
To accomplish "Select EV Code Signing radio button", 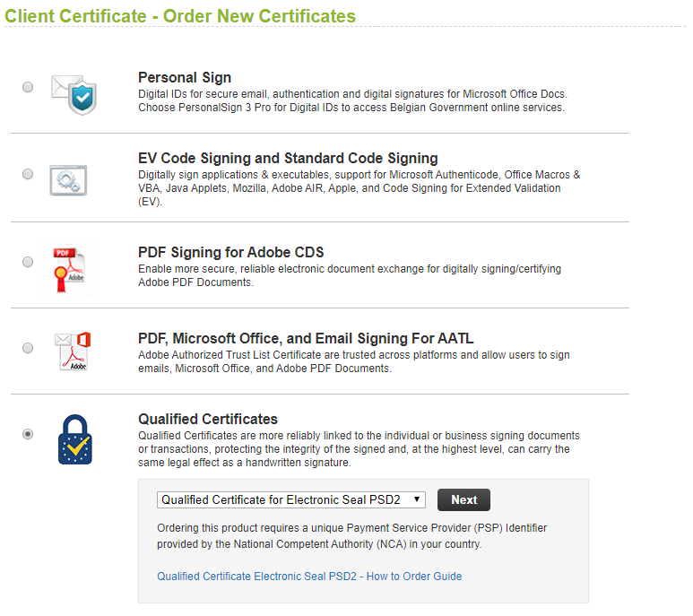I will (28, 174).
